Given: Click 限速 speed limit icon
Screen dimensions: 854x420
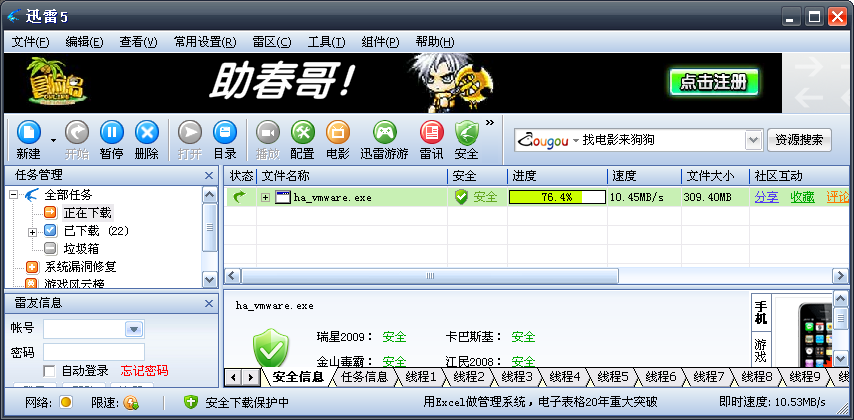Looking at the screenshot, I should (131, 403).
